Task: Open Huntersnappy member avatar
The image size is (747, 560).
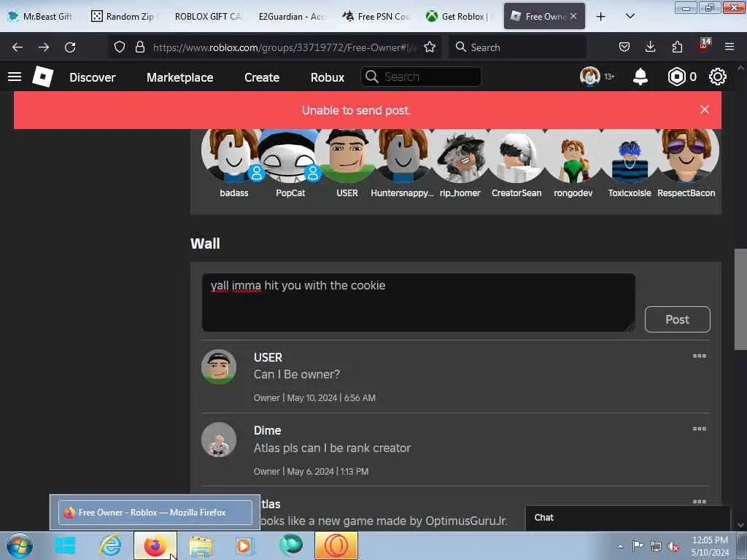Action: tap(403, 156)
